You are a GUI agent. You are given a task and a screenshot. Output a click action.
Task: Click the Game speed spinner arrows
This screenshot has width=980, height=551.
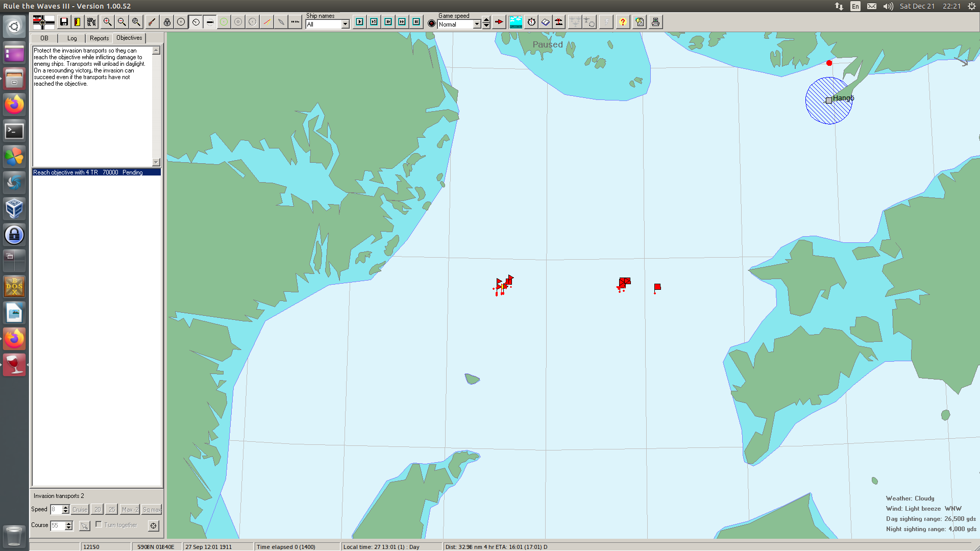coord(486,22)
